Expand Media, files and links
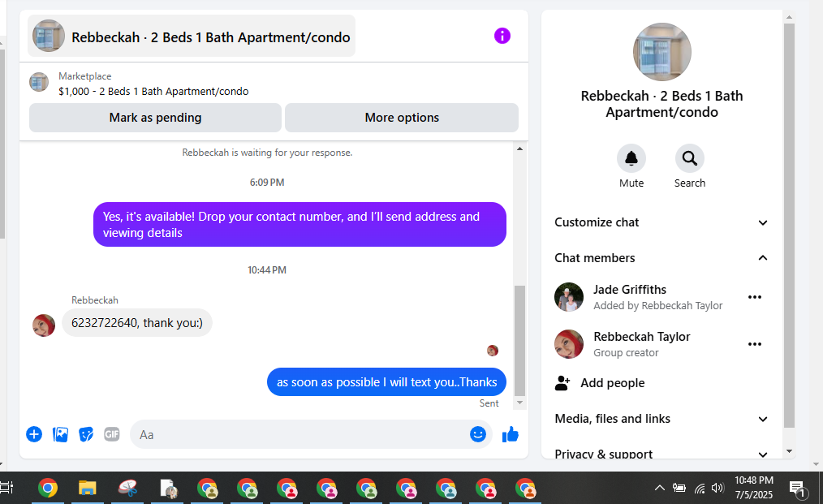This screenshot has height=504, width=823. (x=661, y=419)
